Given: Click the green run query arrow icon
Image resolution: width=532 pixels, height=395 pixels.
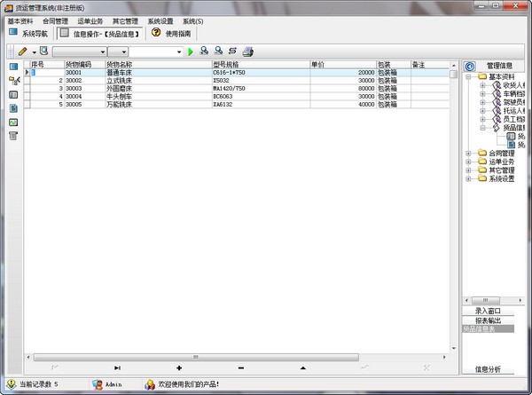Looking at the screenshot, I should tap(191, 51).
